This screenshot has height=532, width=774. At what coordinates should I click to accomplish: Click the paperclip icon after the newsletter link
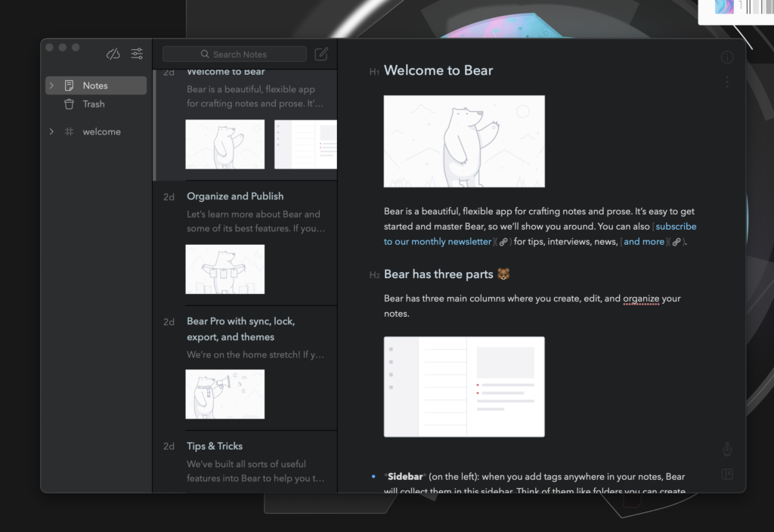[503, 242]
